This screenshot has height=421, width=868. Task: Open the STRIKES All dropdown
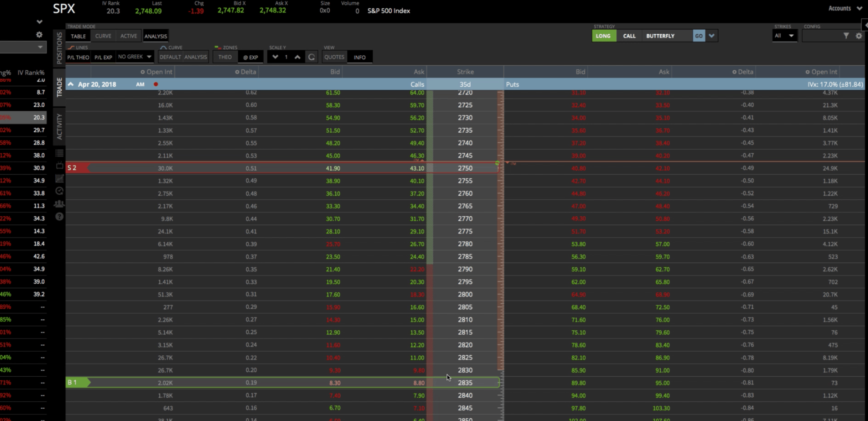coord(785,36)
